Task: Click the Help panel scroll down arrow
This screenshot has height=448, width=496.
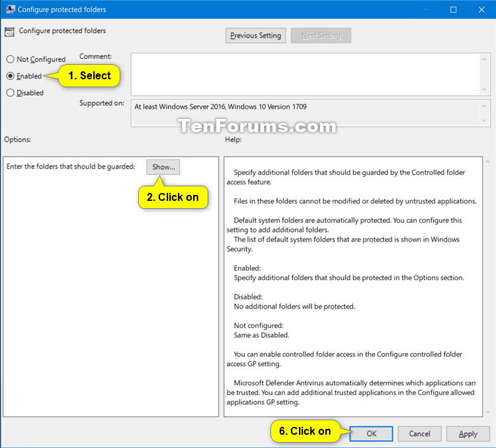Action: pyautogui.click(x=488, y=412)
